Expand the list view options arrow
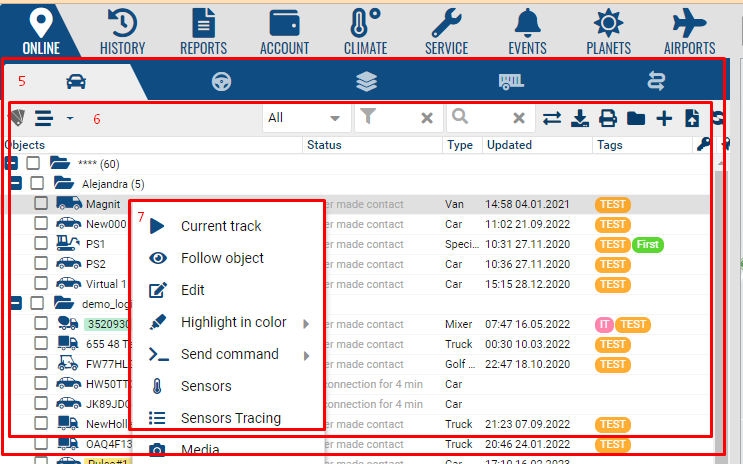The height and width of the screenshot is (464, 743). 70,118
